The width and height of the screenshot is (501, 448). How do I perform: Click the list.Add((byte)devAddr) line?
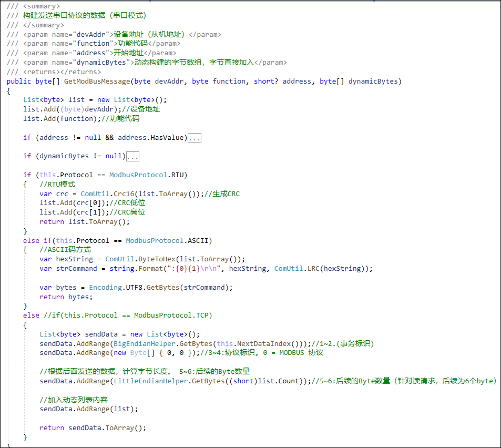[x=91, y=109]
